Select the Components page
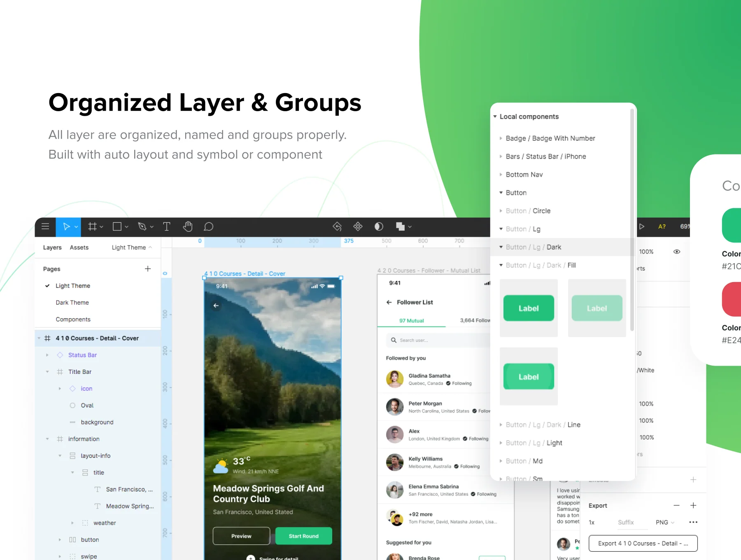This screenshot has width=741, height=560. pyautogui.click(x=73, y=320)
